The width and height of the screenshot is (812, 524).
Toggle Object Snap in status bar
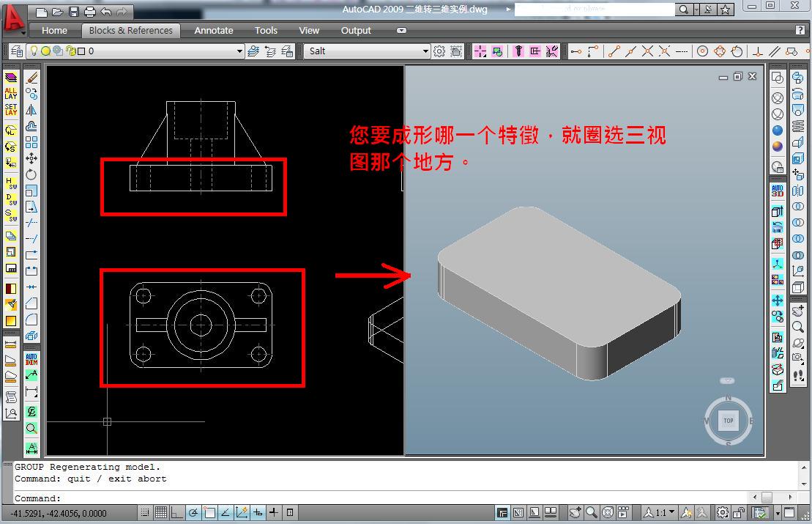point(209,512)
